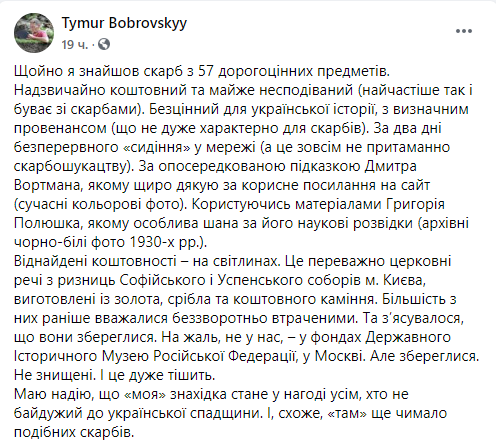Screen dimensions: 496x444
Task: Click the quoted word «моя»
Action: tap(145, 394)
